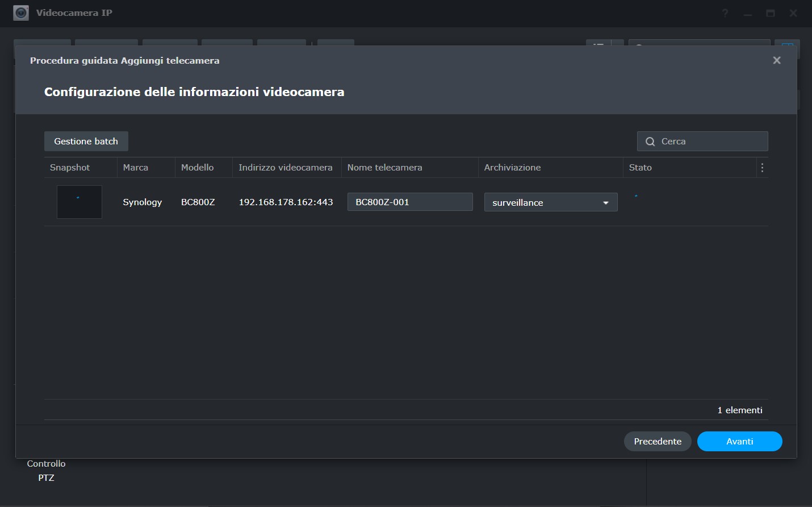Select the 192.168.178.162:443 address cell
This screenshot has height=507, width=812.
point(286,202)
